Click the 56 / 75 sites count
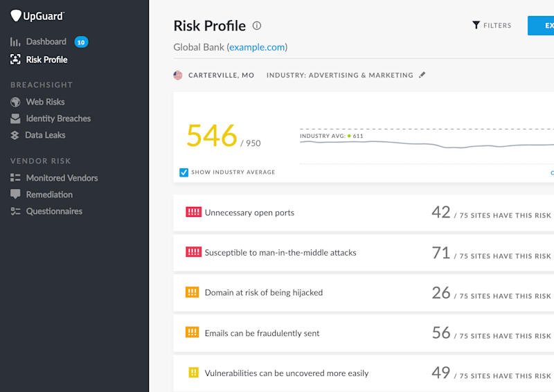Viewport: 554px width, 392px height. tap(491, 333)
